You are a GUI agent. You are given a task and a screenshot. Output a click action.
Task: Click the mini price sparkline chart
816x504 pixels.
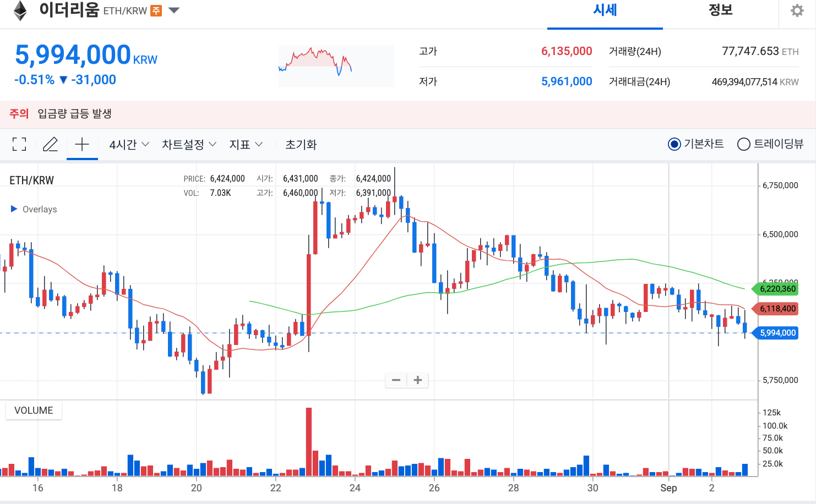336,65
